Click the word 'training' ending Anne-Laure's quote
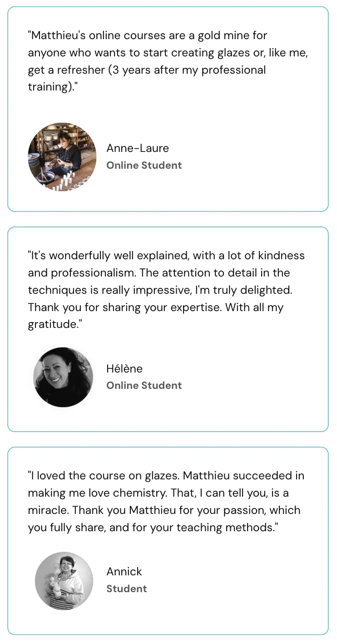This screenshot has width=337, height=644. pos(49,87)
